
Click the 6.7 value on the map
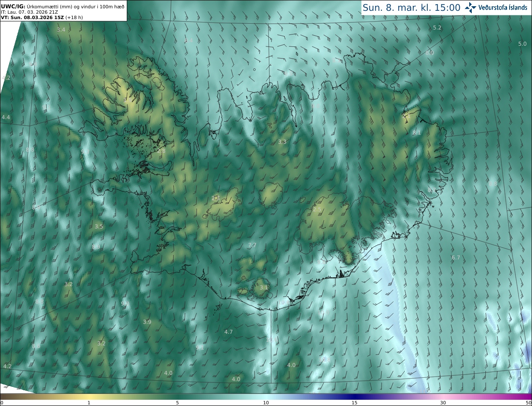pyautogui.click(x=456, y=258)
